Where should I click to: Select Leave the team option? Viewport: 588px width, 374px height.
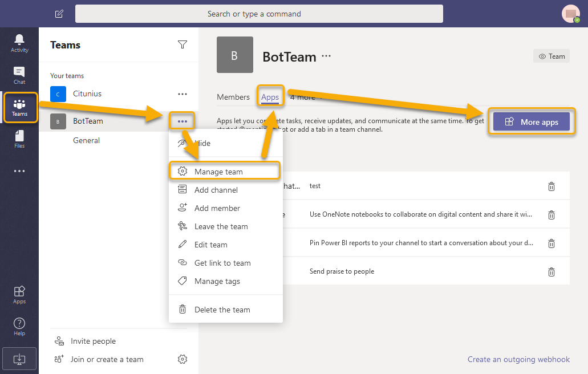pyautogui.click(x=226, y=227)
